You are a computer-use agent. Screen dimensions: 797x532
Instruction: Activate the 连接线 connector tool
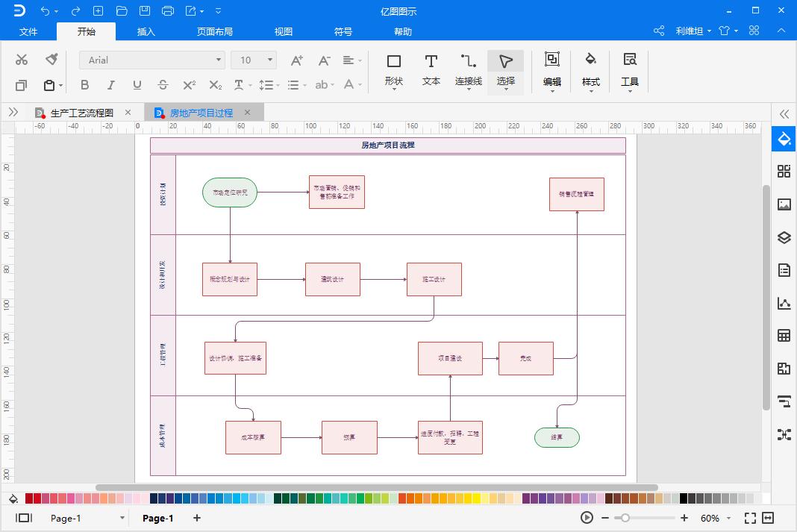click(469, 71)
